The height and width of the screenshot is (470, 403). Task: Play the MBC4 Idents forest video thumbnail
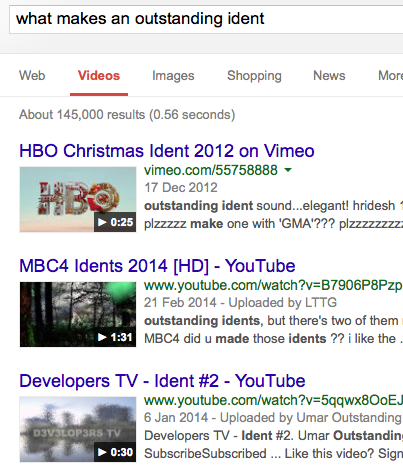point(78,314)
